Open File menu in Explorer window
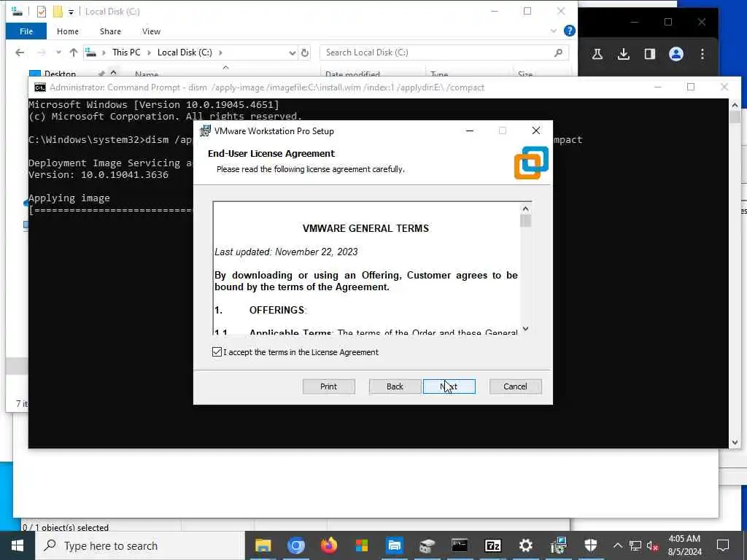This screenshot has width=747, height=560. [x=26, y=31]
